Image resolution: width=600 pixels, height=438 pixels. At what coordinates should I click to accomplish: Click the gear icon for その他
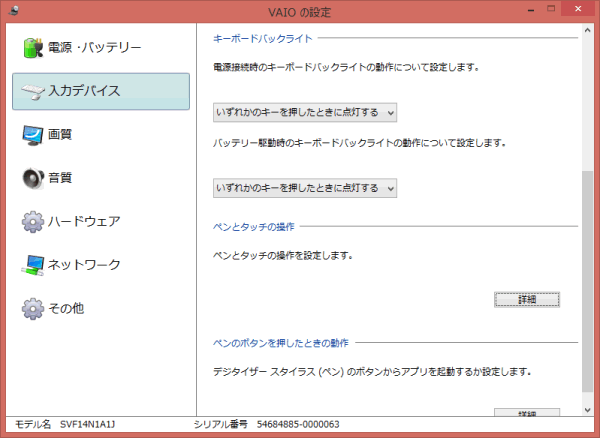(x=33, y=309)
